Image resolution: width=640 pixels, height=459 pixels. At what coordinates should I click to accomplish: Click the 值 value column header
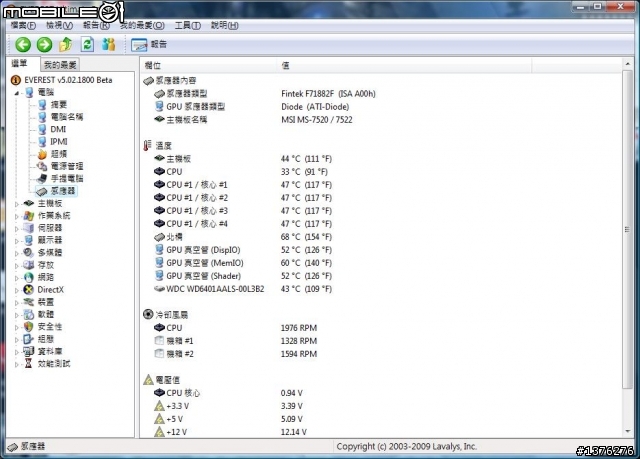404,65
